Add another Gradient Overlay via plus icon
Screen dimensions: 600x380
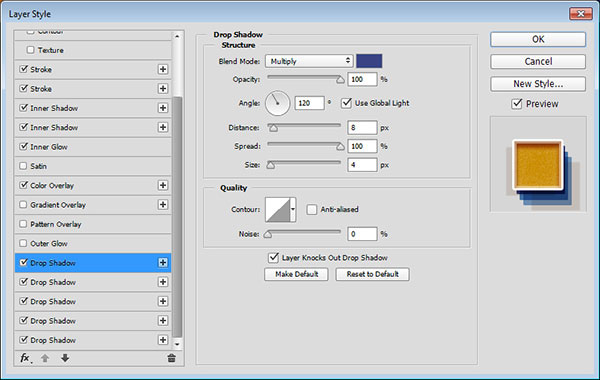tap(163, 205)
